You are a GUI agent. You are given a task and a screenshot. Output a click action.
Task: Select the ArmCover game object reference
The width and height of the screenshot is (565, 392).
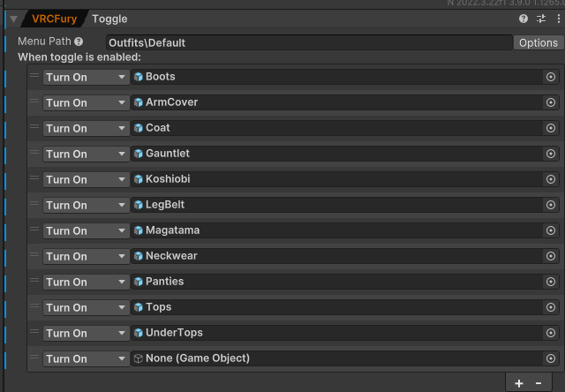337,102
